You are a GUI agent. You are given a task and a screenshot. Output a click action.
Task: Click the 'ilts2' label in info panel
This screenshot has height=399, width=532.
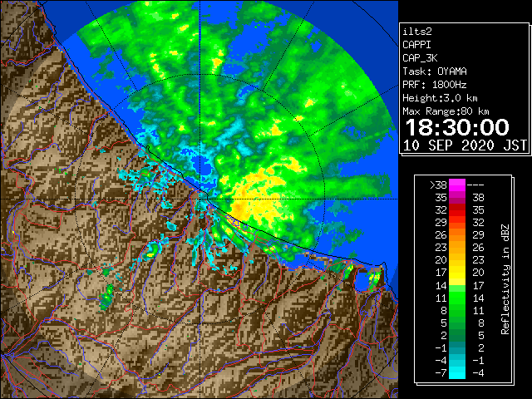point(417,32)
